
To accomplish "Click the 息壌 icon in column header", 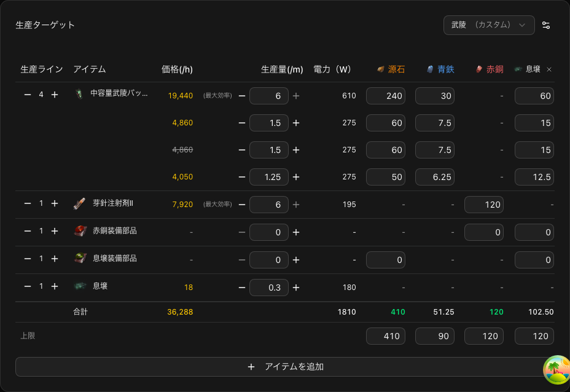I will click(x=518, y=69).
